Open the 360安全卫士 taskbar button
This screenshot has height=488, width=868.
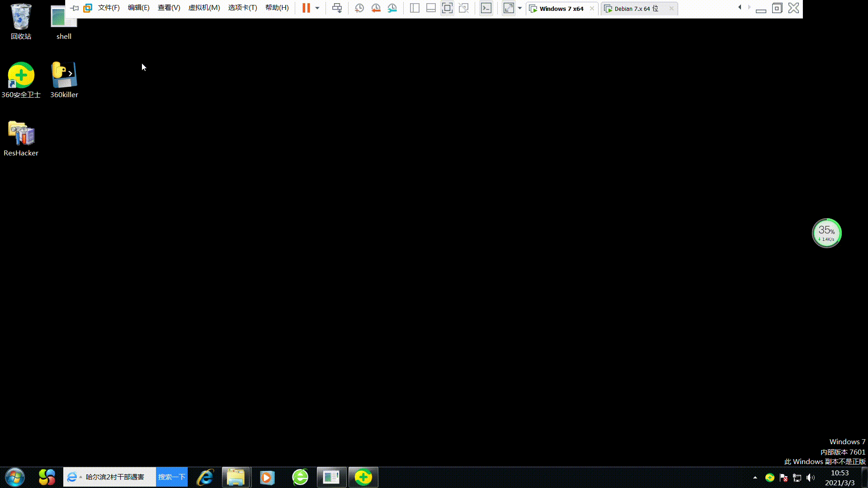click(x=363, y=477)
